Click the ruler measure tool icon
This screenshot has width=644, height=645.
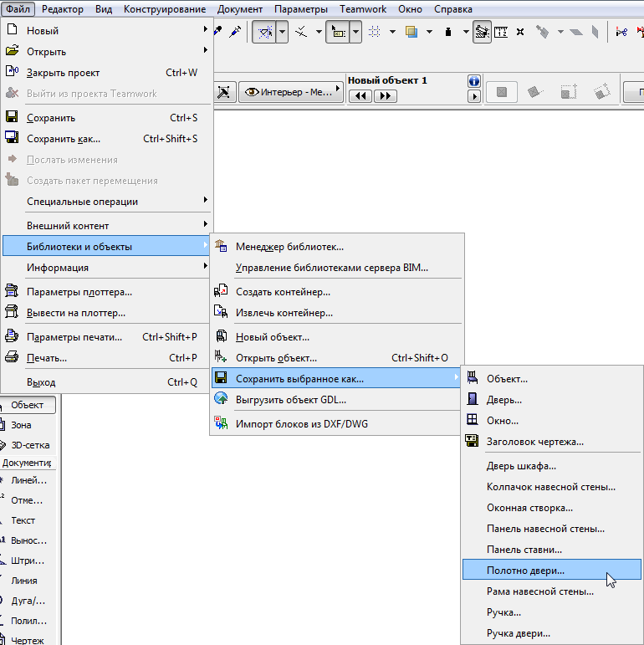click(x=501, y=32)
